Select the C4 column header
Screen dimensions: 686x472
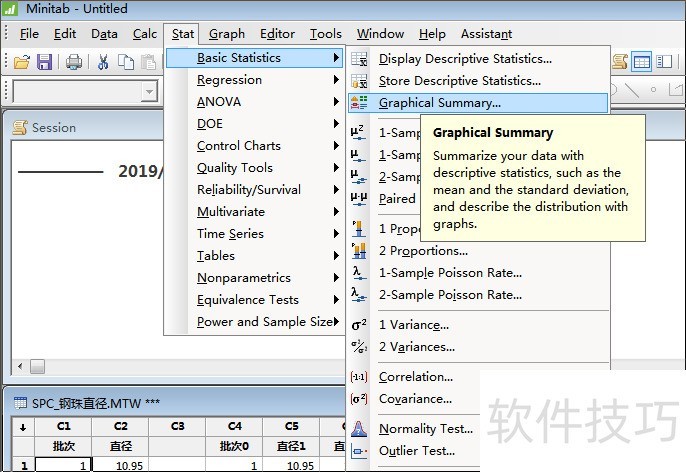[234, 426]
